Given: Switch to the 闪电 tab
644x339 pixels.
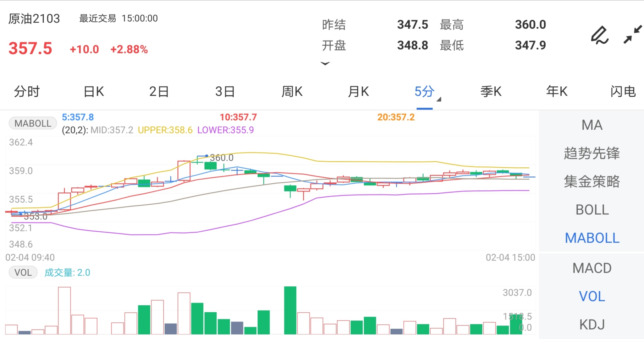Looking at the screenshot, I should pyautogui.click(x=623, y=92).
